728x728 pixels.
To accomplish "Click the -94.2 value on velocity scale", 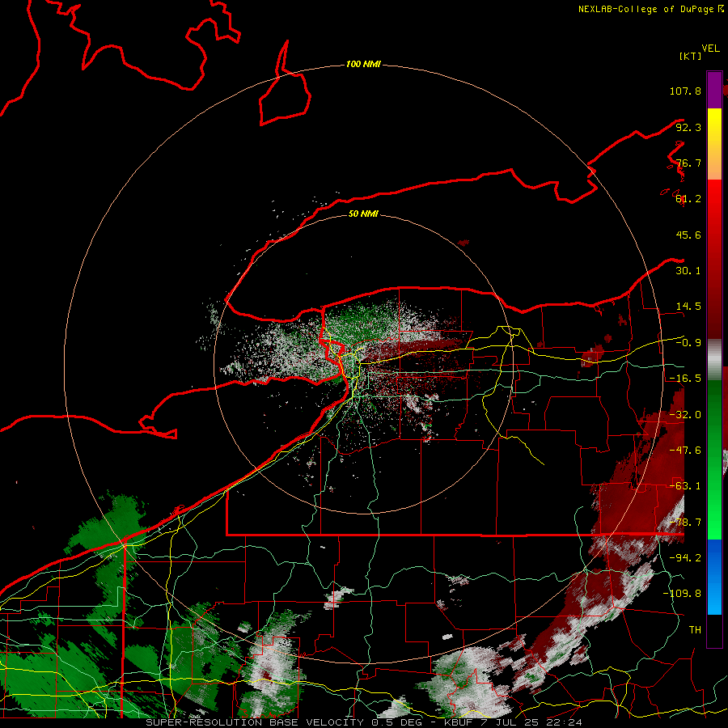I will click(x=685, y=558).
